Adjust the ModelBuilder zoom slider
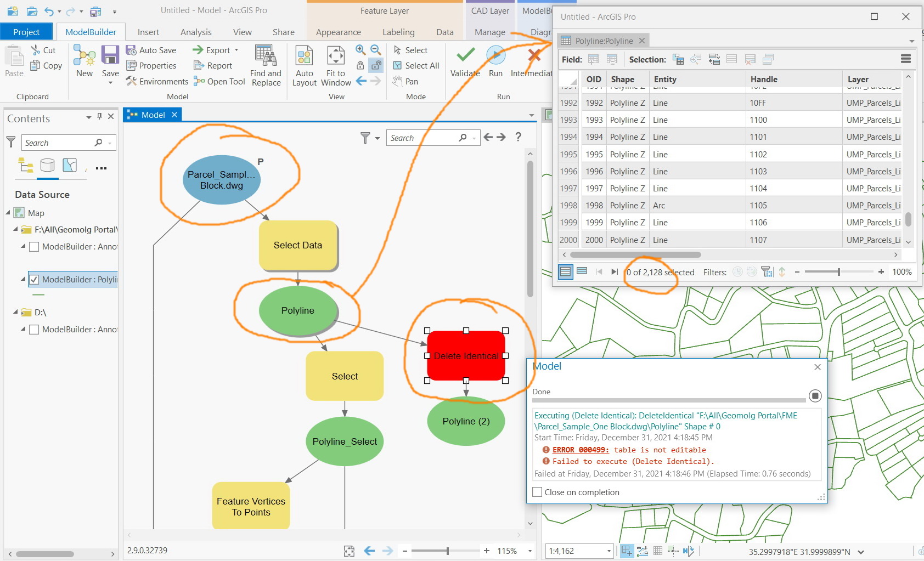This screenshot has width=924, height=561. [448, 551]
